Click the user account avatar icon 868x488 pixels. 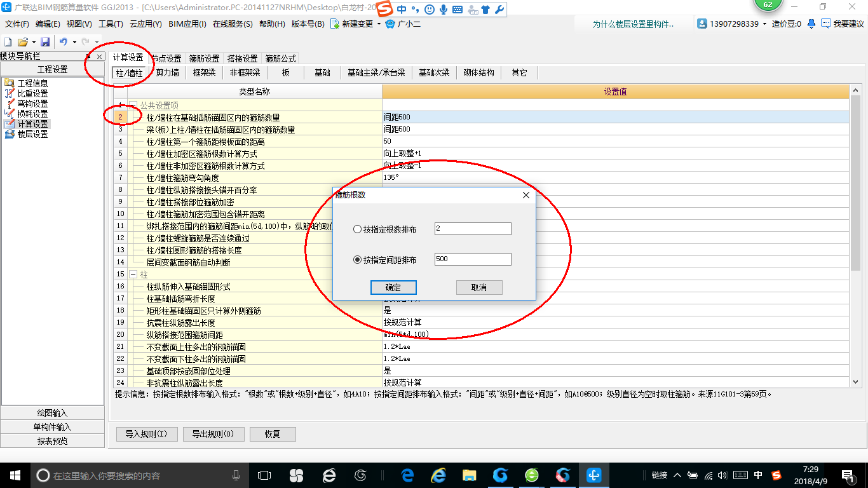click(702, 24)
